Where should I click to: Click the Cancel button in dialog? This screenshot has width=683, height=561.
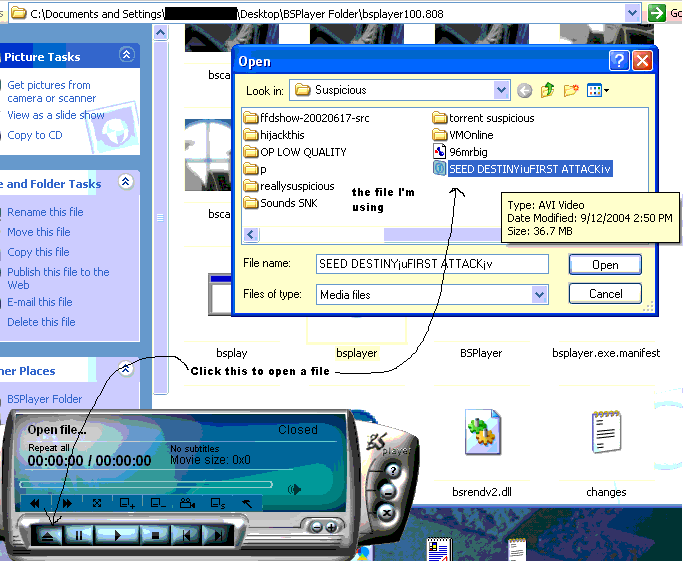point(605,294)
